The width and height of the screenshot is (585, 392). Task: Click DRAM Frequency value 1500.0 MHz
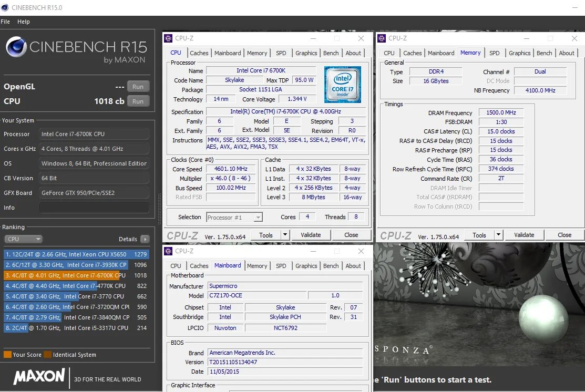[x=501, y=112]
